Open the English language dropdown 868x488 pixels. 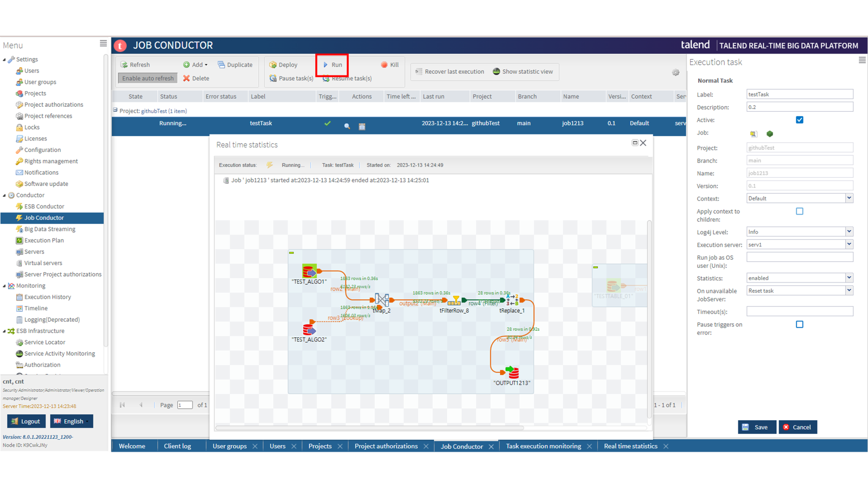[x=72, y=421]
